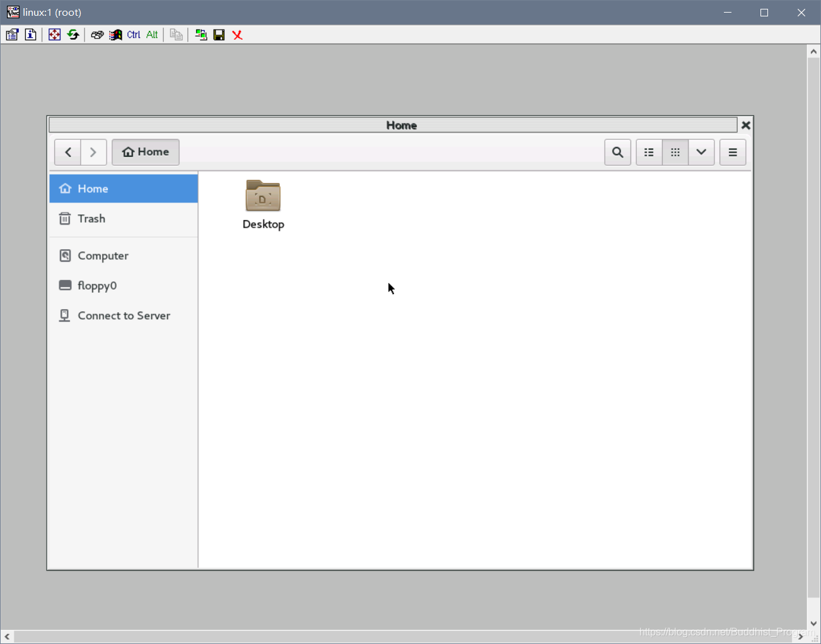Show VNC connection info
This screenshot has width=821, height=644.
pyautogui.click(x=30, y=35)
